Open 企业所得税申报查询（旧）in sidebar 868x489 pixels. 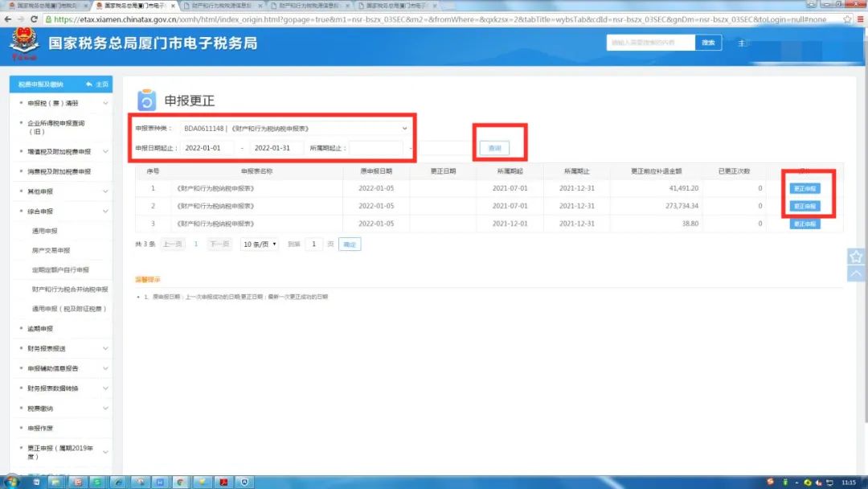coord(56,127)
